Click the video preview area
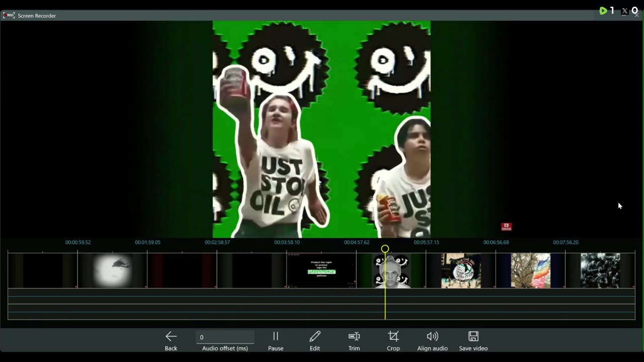Viewport: 644px width, 362px height. tap(321, 129)
